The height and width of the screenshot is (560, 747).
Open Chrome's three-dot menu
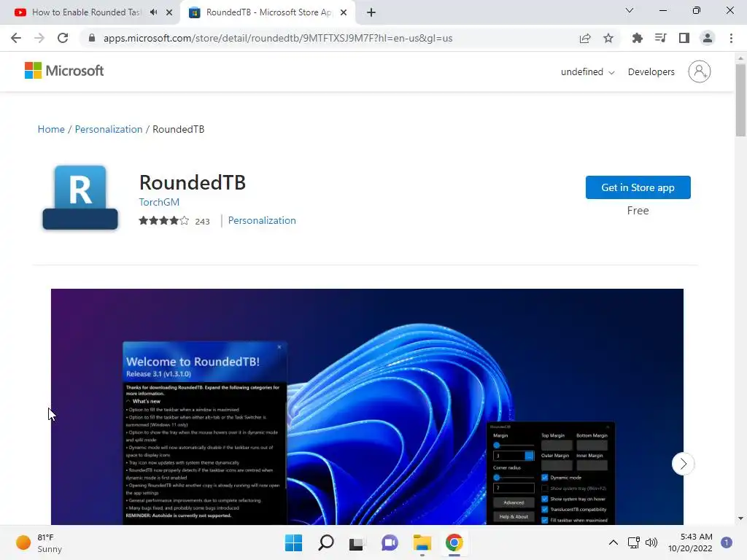(x=731, y=38)
